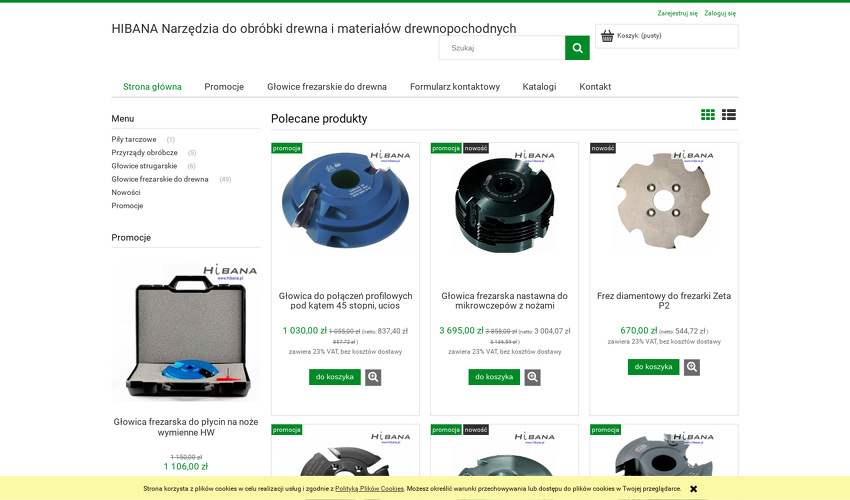The image size is (850, 500).
Task: Open Katalogi menu item
Action: 539,87
